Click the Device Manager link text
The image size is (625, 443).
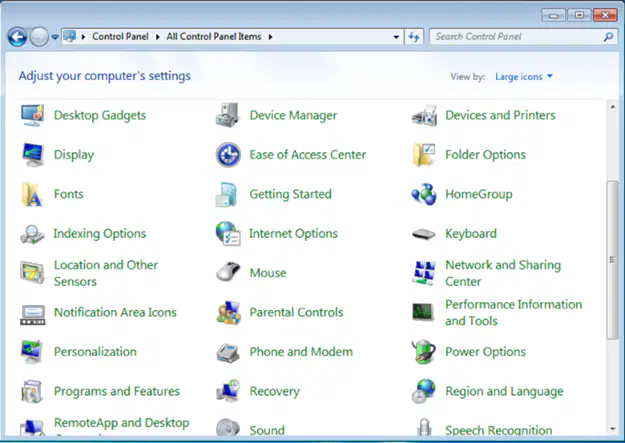(x=293, y=116)
